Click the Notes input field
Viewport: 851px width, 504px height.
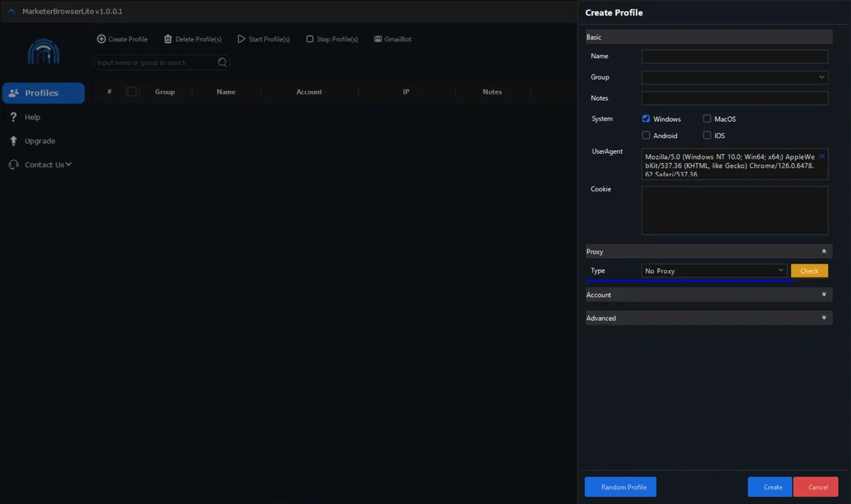click(x=735, y=99)
